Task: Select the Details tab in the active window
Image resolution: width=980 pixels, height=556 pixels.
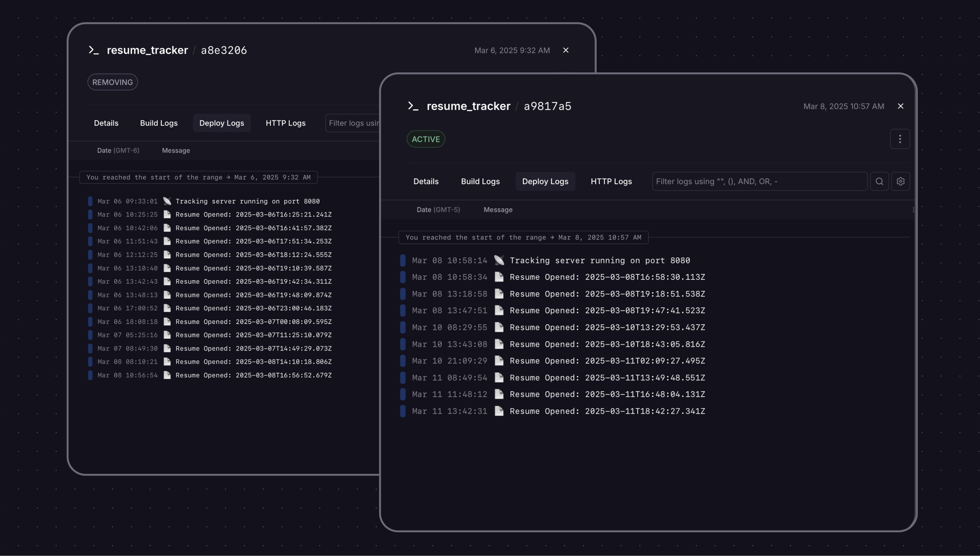Action: pyautogui.click(x=426, y=181)
